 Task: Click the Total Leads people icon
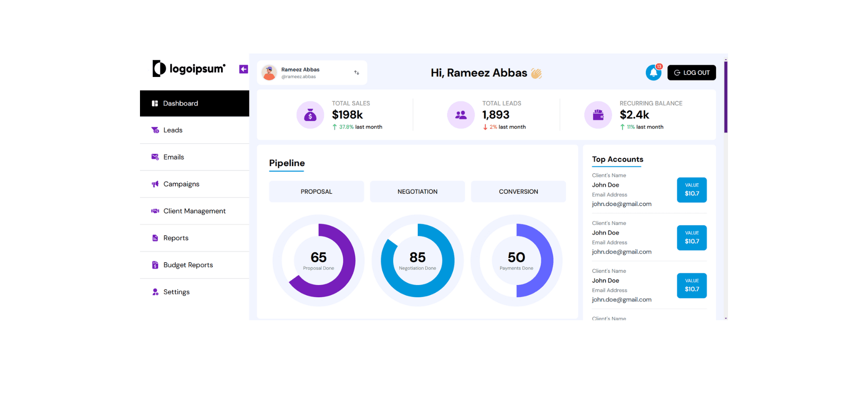pos(461,115)
